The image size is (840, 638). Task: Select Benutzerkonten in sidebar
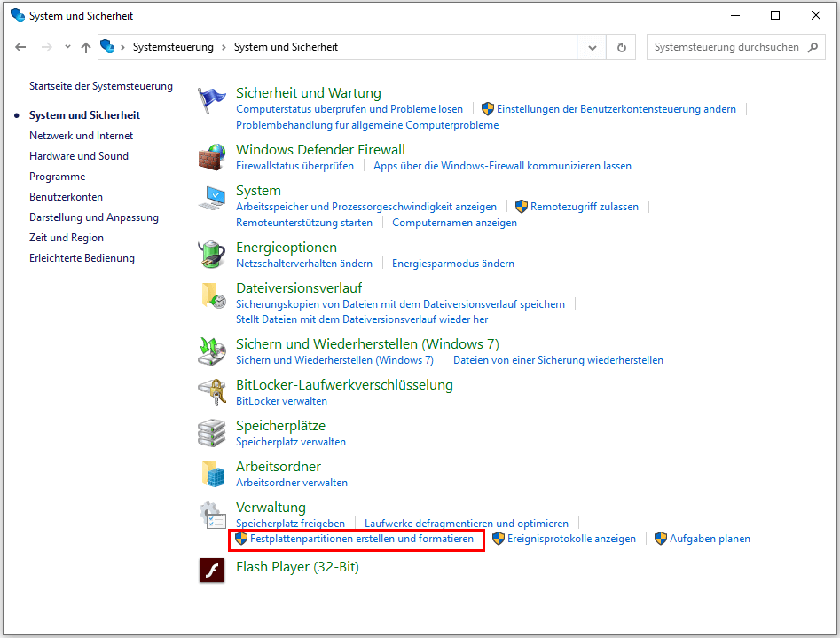tap(66, 197)
